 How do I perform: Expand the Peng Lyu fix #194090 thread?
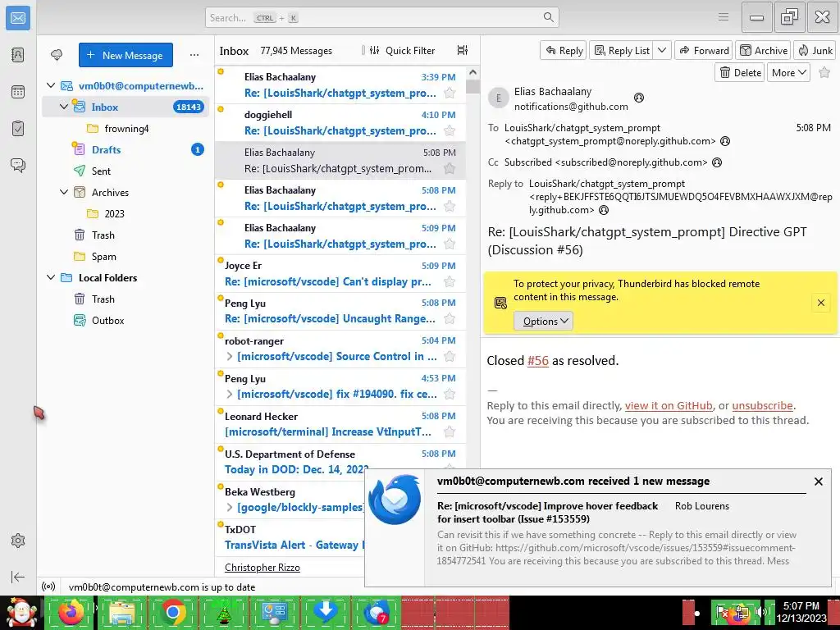coord(230,395)
